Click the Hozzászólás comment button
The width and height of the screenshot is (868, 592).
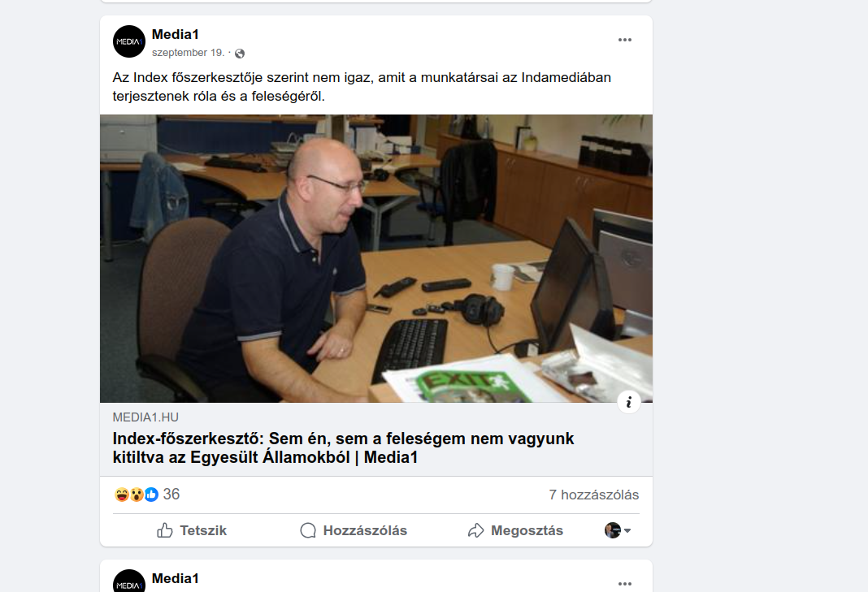click(354, 530)
